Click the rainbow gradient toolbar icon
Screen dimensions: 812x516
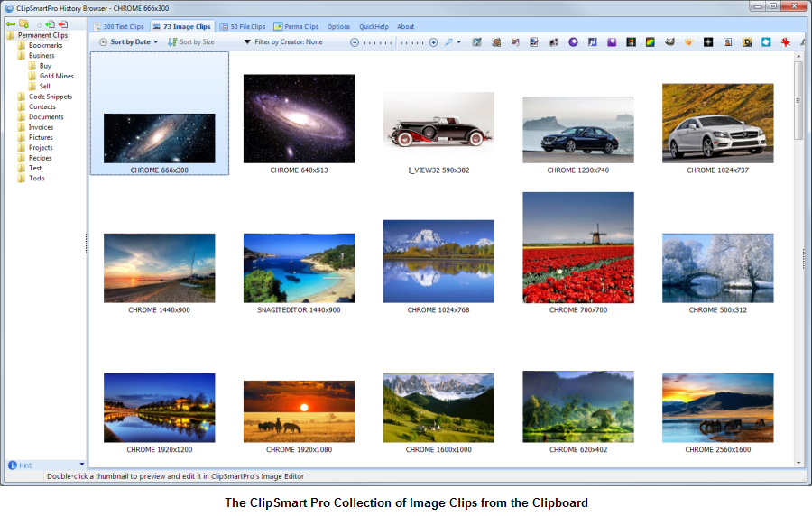click(650, 42)
